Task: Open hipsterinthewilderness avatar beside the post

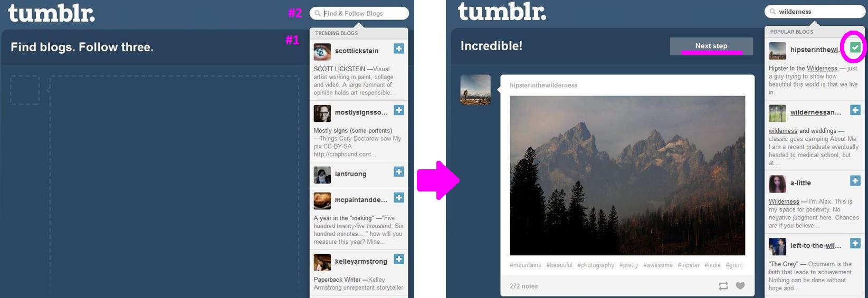Action: point(475,90)
